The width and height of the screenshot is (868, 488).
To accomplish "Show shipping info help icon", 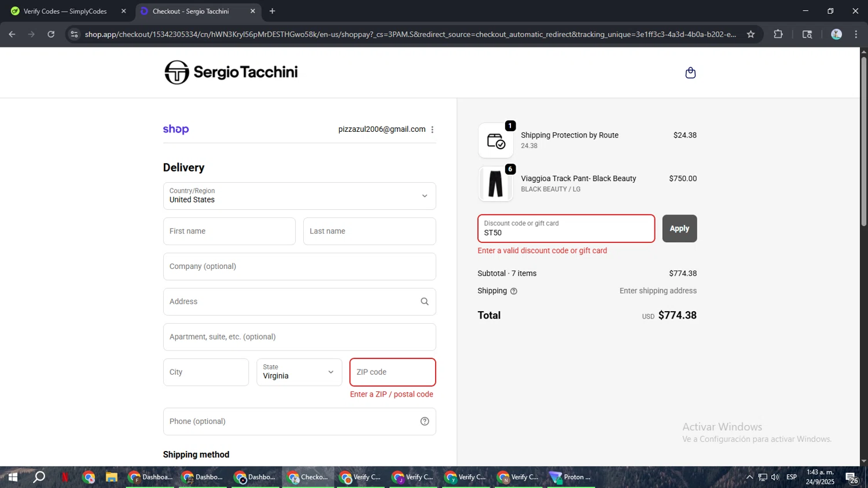I will pos(514,291).
